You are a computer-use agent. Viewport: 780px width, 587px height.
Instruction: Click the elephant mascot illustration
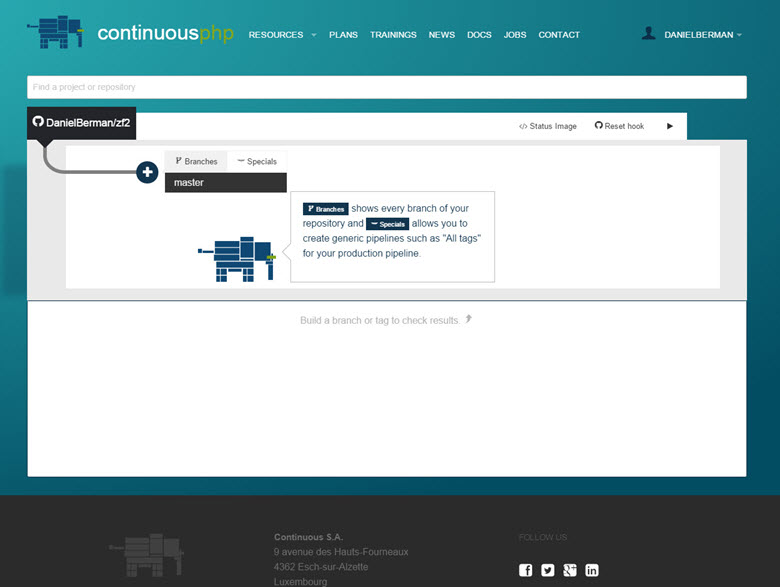[237, 259]
